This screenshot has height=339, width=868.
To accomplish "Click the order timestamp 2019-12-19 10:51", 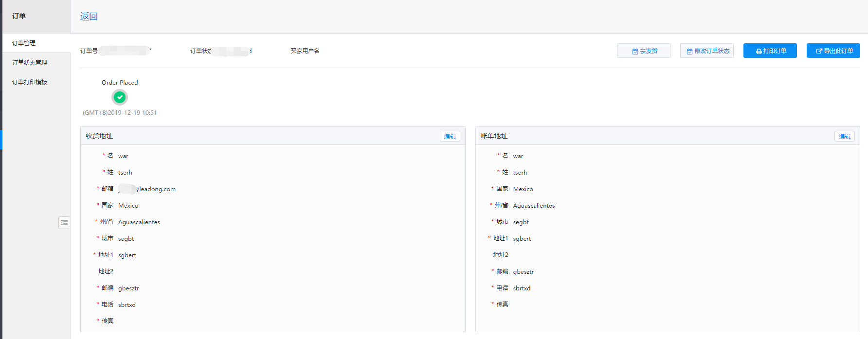I will (x=120, y=113).
